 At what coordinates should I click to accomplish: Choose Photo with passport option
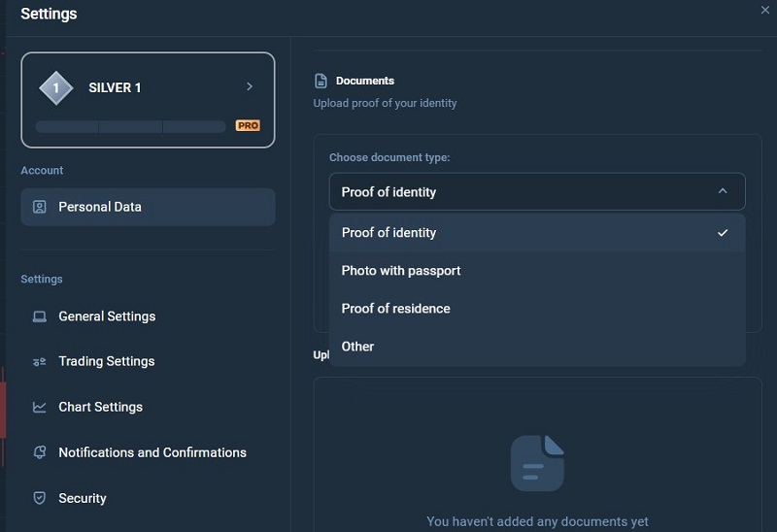(x=537, y=271)
